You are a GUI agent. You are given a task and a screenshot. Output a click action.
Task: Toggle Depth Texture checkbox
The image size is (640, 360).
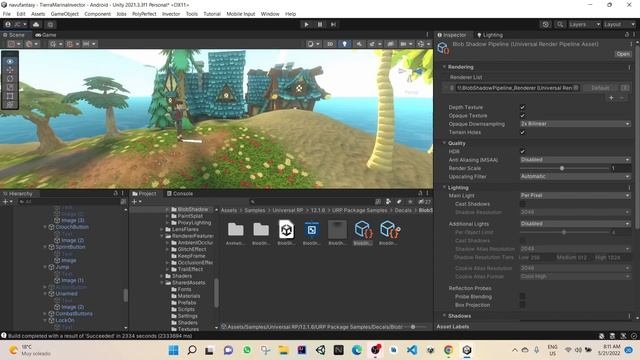(522, 107)
